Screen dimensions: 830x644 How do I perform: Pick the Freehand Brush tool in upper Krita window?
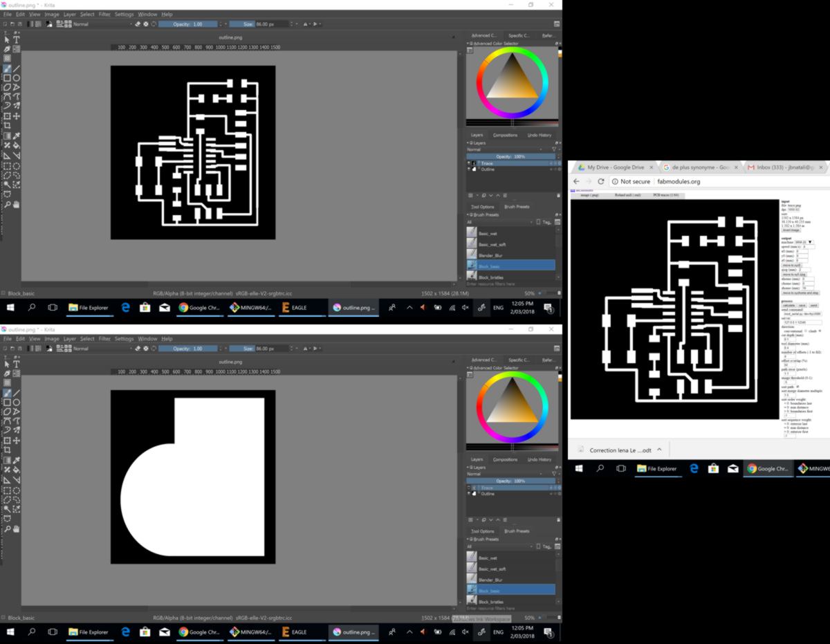(x=7, y=68)
